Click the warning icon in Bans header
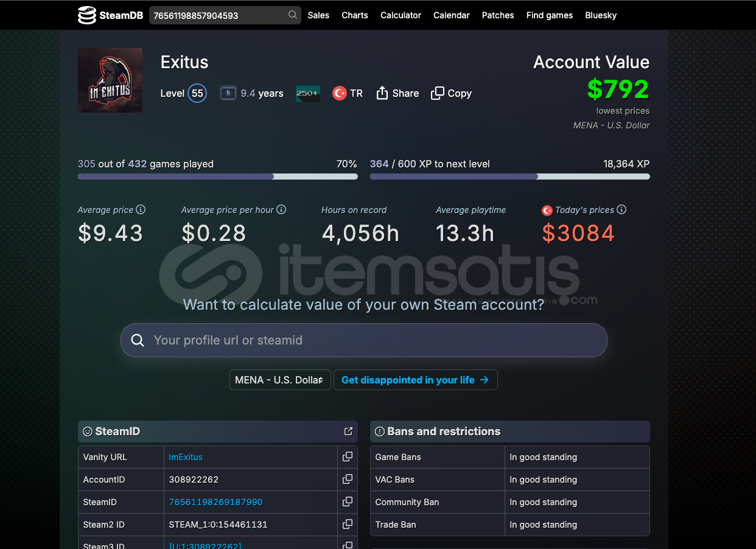 380,432
